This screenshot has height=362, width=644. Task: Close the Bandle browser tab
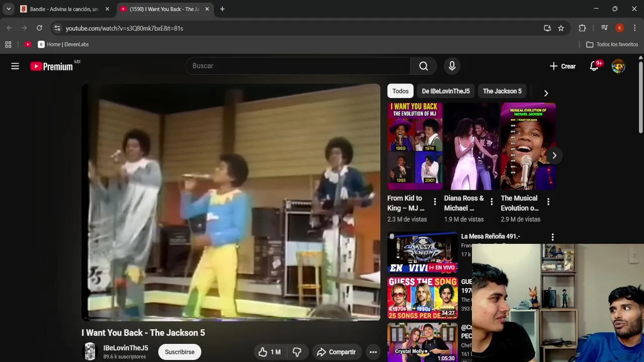click(x=107, y=9)
